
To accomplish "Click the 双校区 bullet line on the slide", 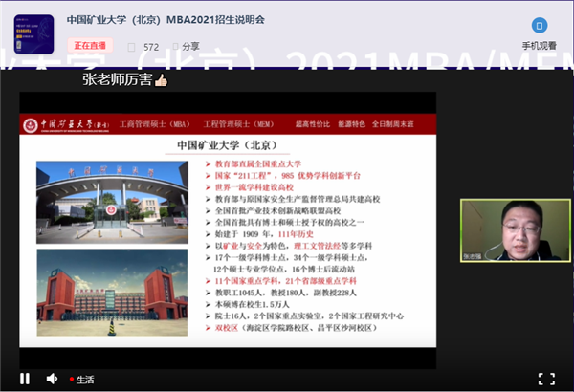I will [x=291, y=328].
